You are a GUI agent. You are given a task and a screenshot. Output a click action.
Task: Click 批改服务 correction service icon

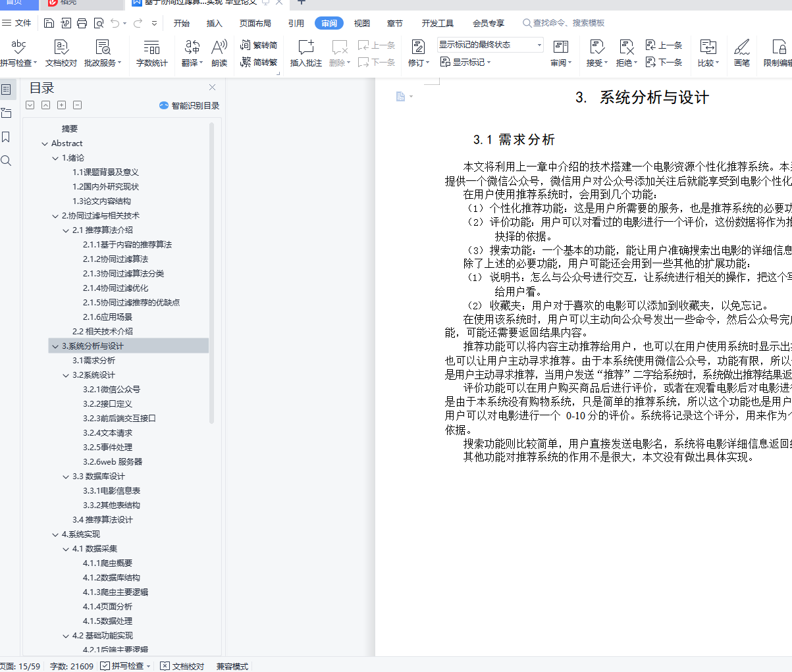coord(103,53)
